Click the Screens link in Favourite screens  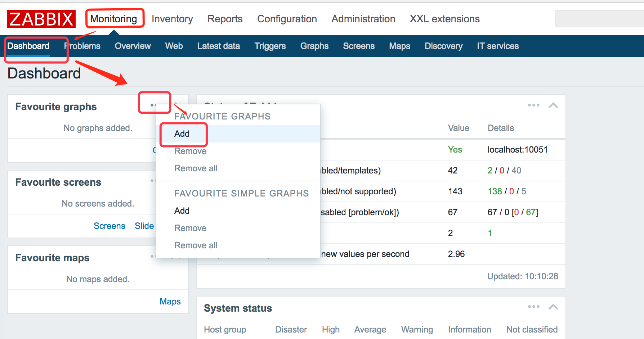[109, 226]
